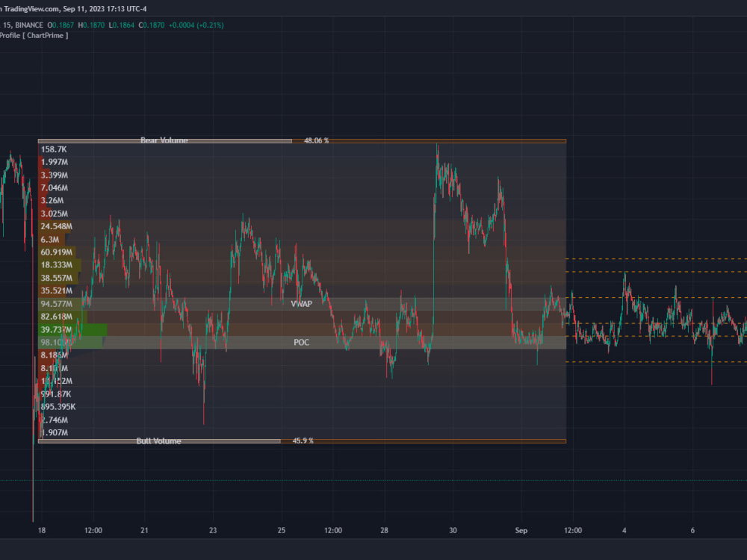747x560 pixels.
Task: Click the 98.10M highlighted point-of-control row
Action: [52, 342]
